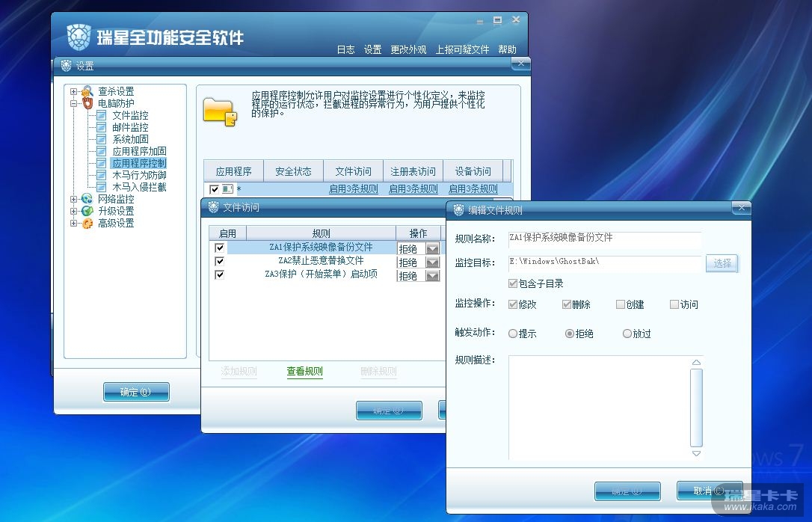Image resolution: width=812 pixels, height=522 pixels.
Task: Click the 安全状态 column header
Action: pos(293,171)
